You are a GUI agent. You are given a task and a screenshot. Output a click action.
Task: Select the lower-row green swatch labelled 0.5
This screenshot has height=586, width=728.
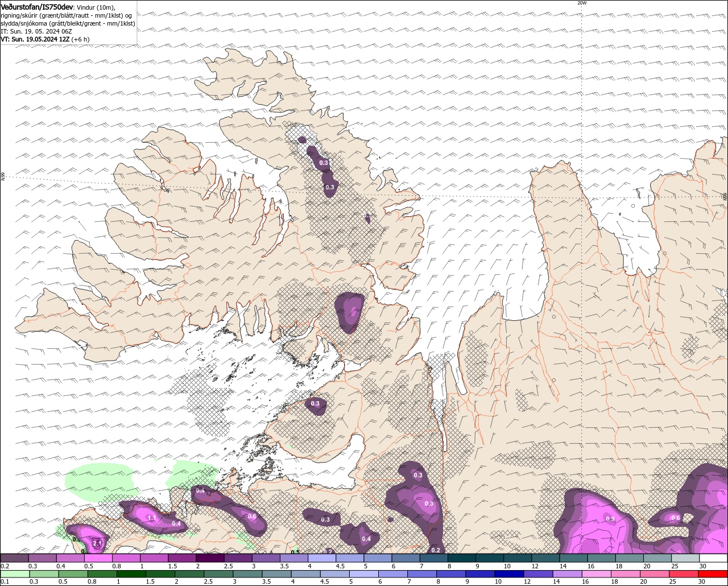pyautogui.click(x=73, y=574)
